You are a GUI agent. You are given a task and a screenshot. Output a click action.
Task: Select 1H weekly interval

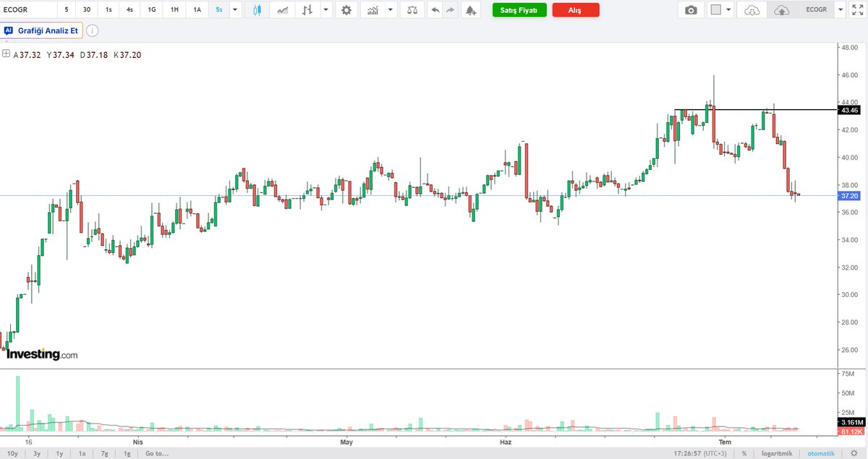tap(174, 10)
